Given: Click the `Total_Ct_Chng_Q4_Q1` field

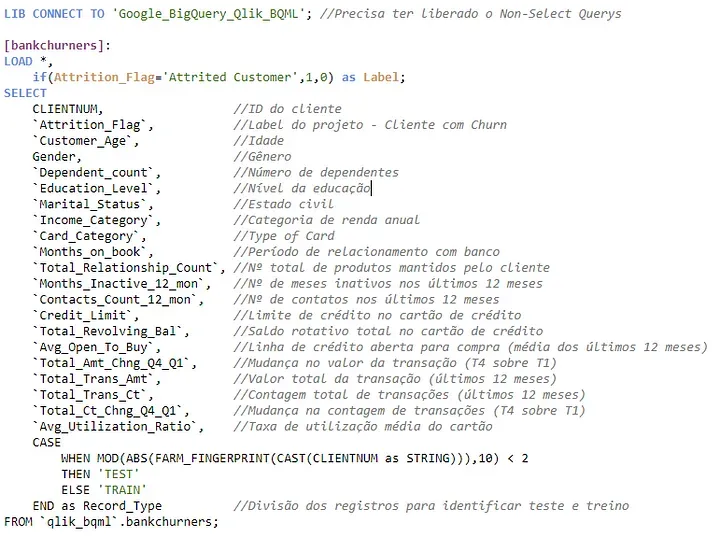Looking at the screenshot, I should (x=111, y=411).
